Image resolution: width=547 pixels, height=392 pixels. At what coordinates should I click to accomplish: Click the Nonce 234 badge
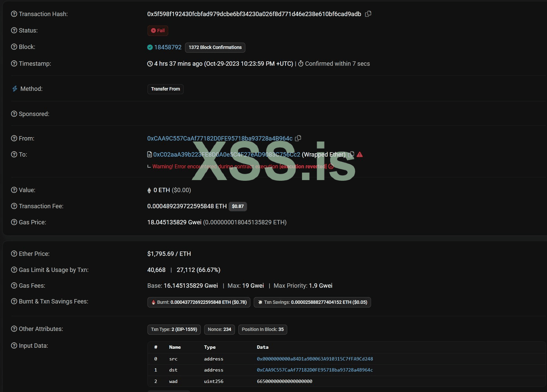tap(220, 329)
